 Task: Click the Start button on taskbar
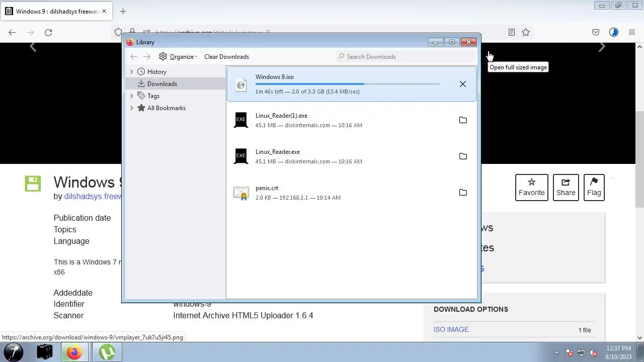(14, 352)
